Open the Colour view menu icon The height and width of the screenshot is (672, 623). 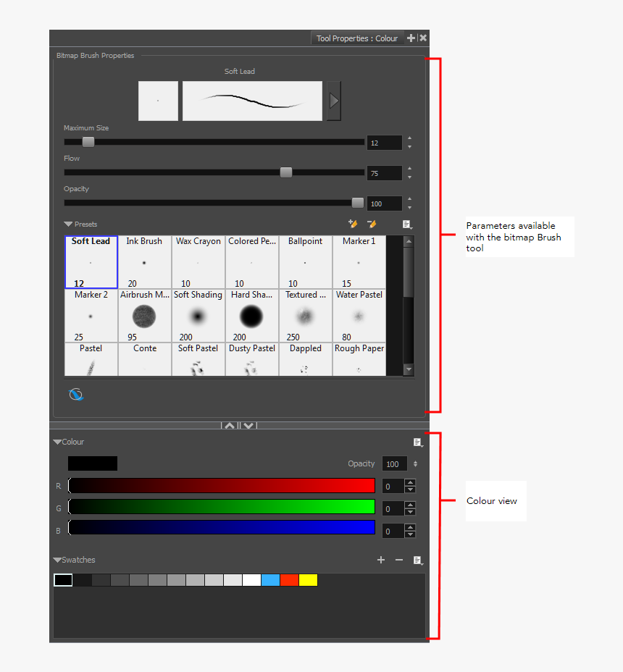[417, 442]
